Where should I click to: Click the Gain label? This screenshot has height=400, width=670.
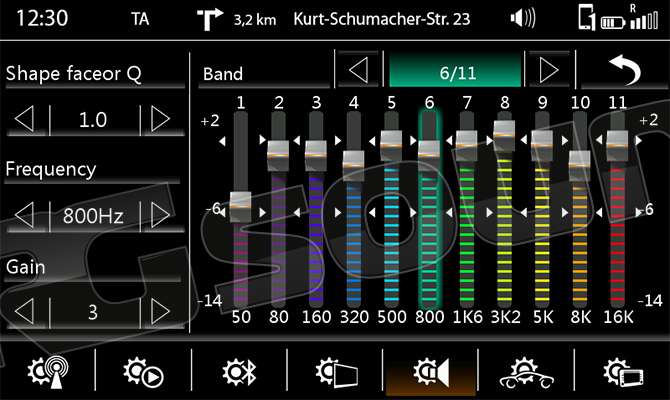click(x=25, y=267)
